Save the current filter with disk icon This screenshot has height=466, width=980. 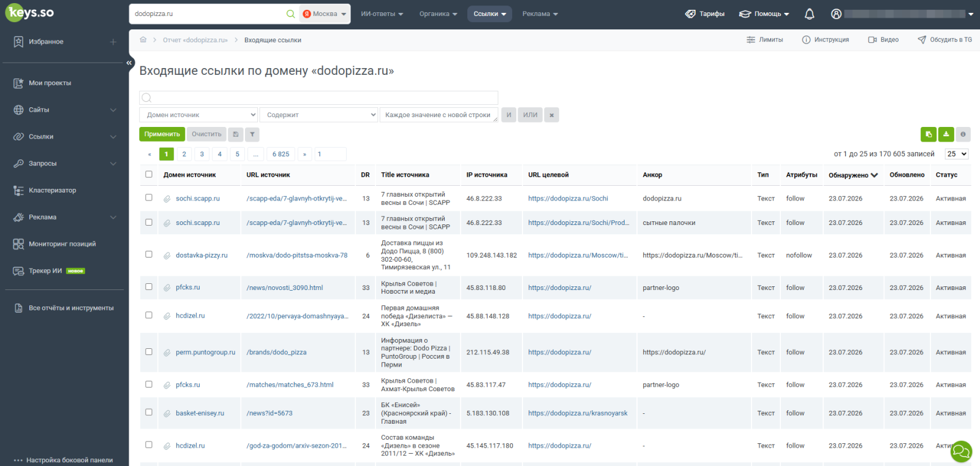[236, 134]
